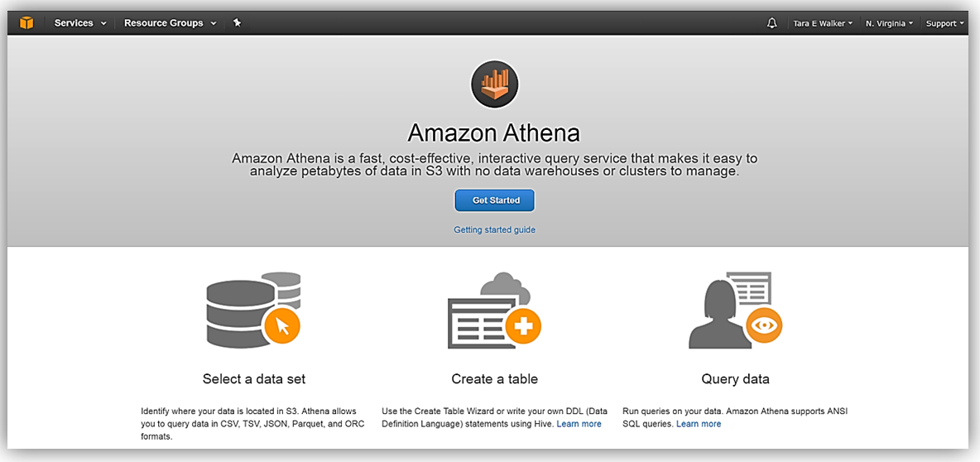Click the Amazon Athena round logo
Image resolution: width=980 pixels, height=462 pixels.
pos(494,84)
